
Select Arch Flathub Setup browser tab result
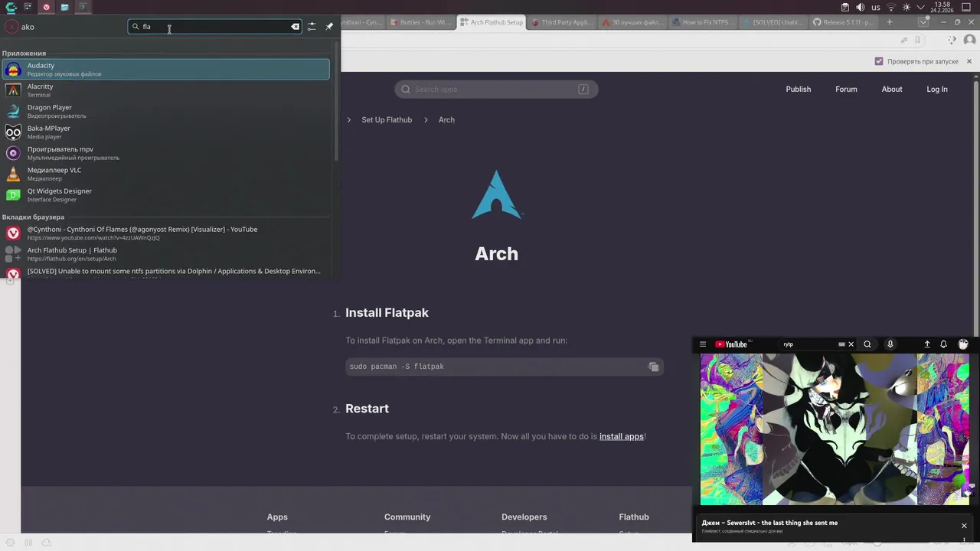[165, 254]
